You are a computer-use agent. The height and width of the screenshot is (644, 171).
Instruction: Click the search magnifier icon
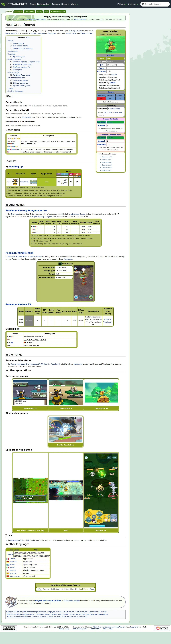click(143, 4)
